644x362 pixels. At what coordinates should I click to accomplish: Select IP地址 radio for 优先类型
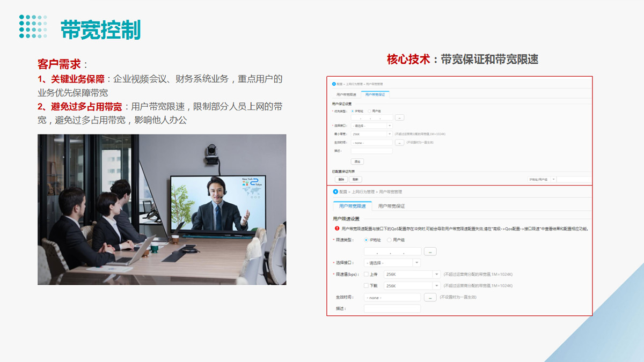point(352,111)
